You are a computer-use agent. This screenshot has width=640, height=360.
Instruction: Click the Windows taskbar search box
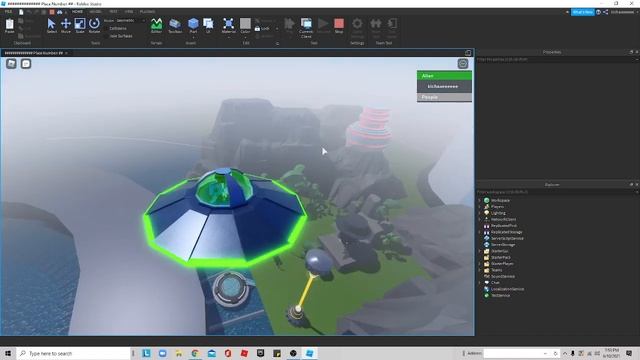click(73, 353)
